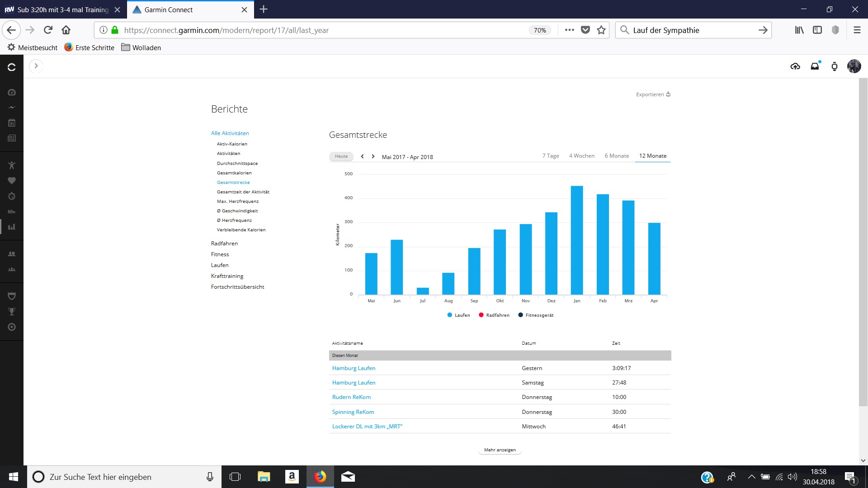
Task: Expand the sidebar with the chevron button
Action: [36, 66]
